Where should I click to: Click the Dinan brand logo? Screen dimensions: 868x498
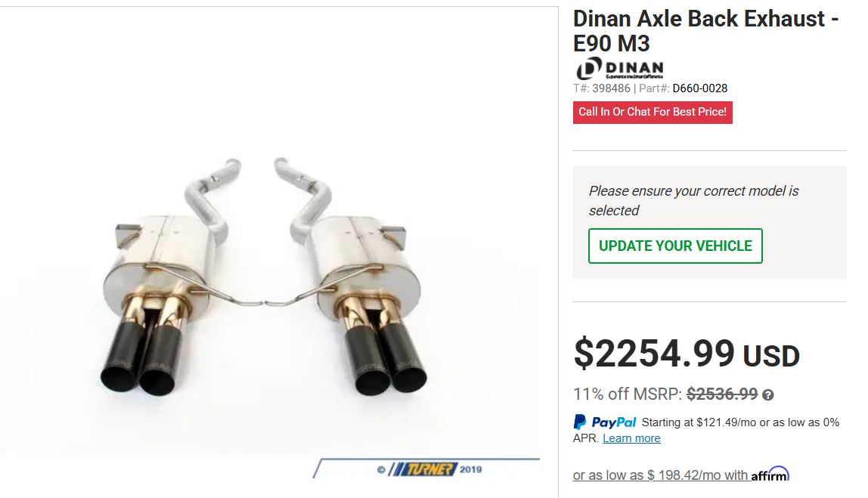click(619, 69)
